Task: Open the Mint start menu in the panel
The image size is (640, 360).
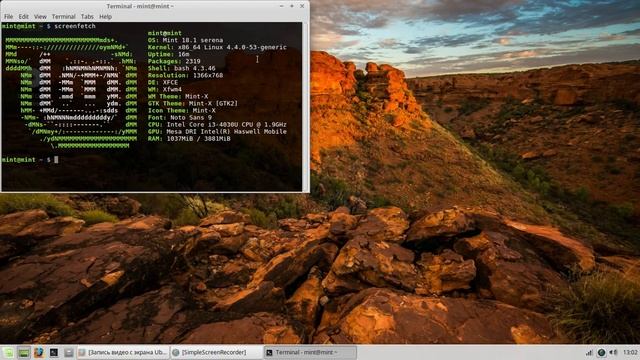Action: 8,352
